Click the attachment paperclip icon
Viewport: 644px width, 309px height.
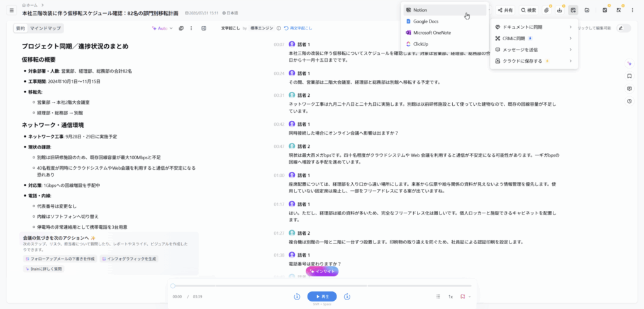(x=547, y=10)
